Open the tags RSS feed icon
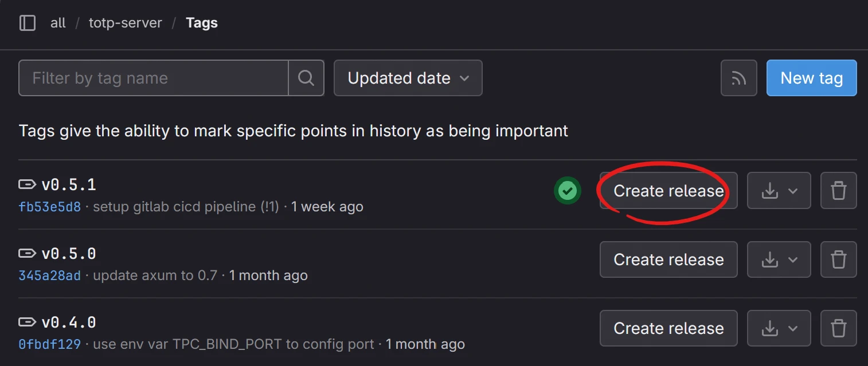 (x=738, y=78)
